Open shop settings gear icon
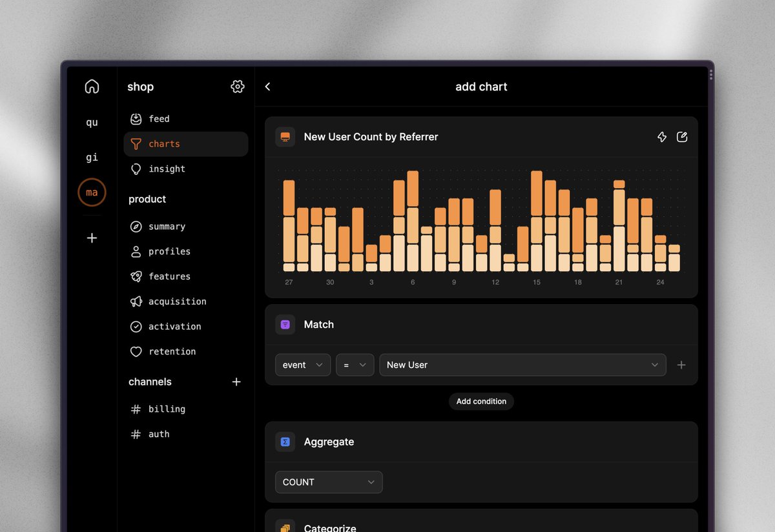 click(x=238, y=87)
